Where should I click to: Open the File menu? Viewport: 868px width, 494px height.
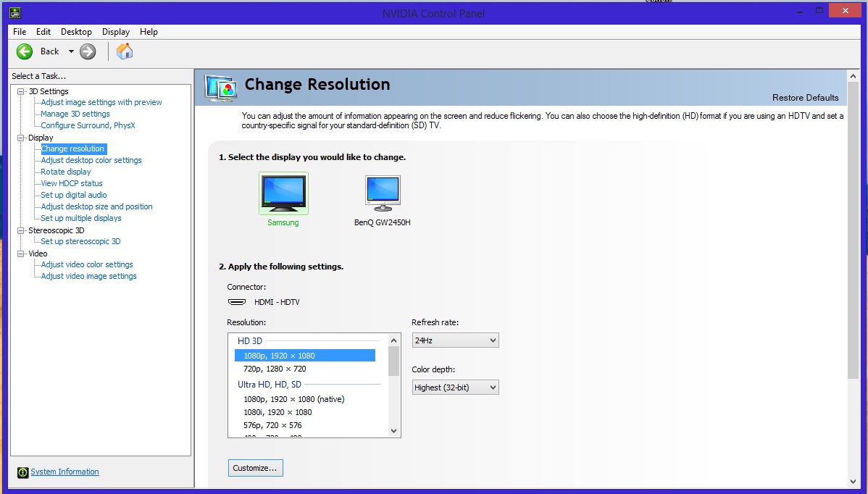pos(20,32)
